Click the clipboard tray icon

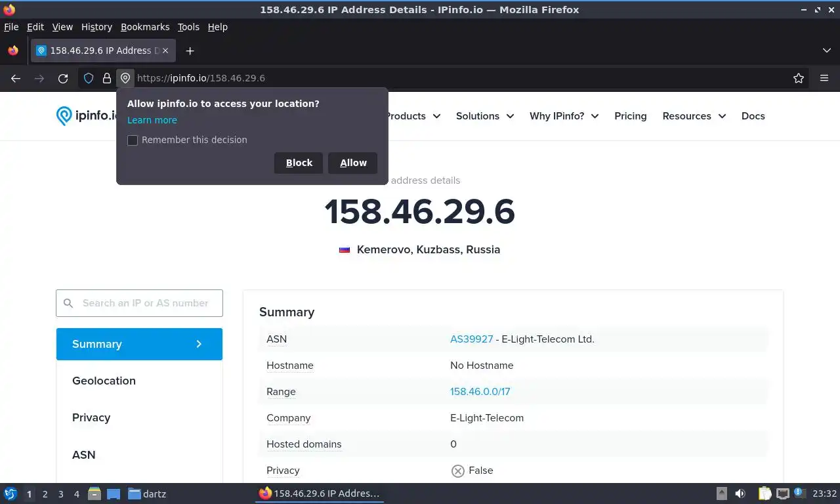point(765,493)
